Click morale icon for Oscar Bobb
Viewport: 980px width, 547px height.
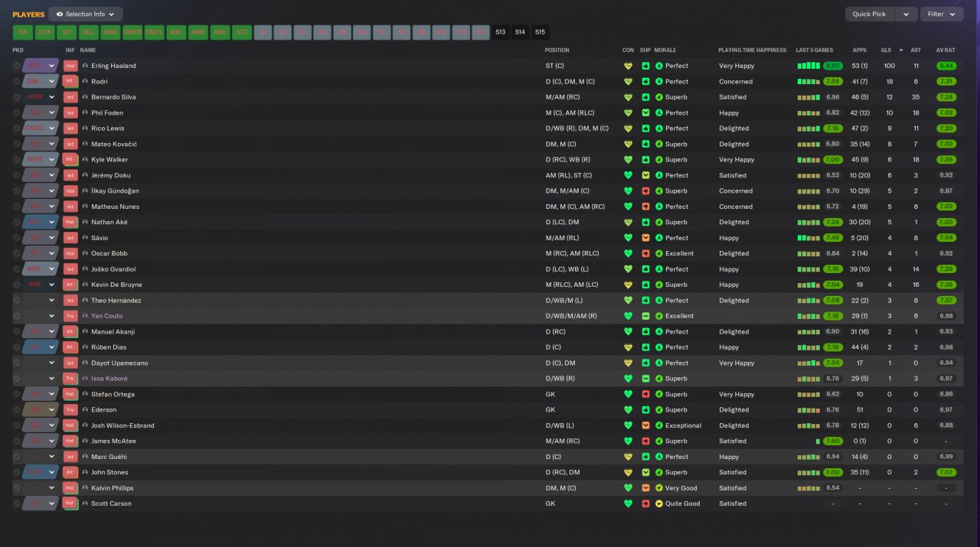coord(659,253)
